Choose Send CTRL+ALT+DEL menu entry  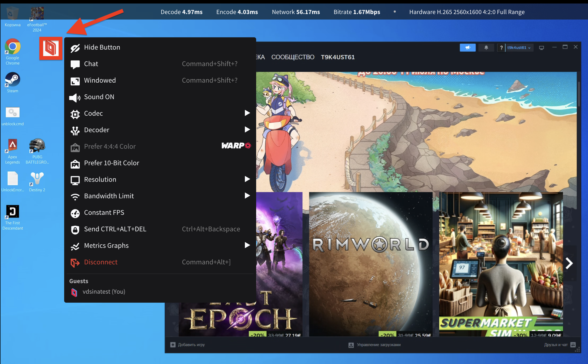[x=160, y=229]
